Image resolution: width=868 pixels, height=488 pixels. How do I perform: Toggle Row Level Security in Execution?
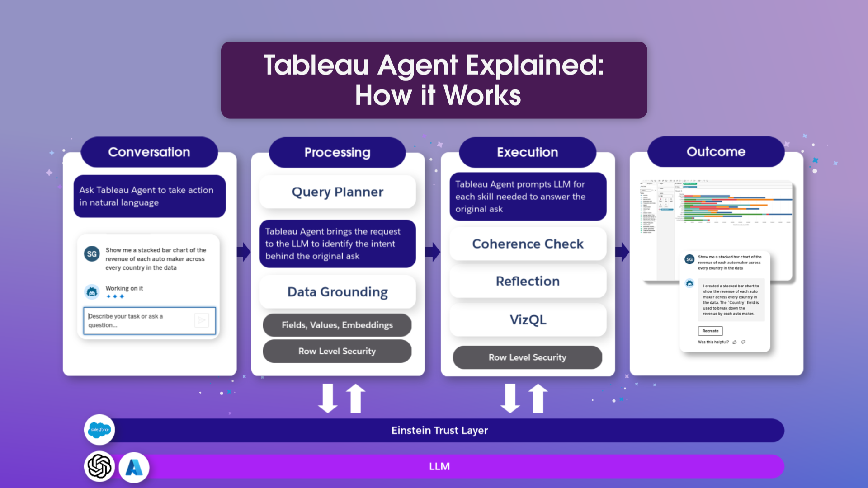(526, 357)
